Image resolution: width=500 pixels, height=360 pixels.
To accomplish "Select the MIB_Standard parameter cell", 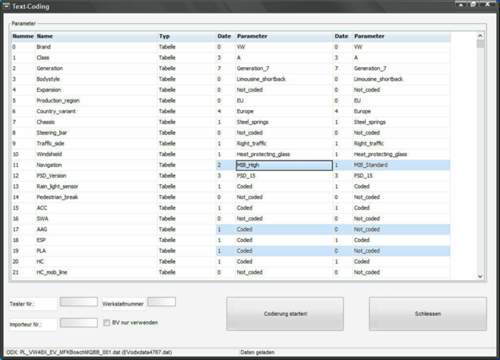I will 371,165.
